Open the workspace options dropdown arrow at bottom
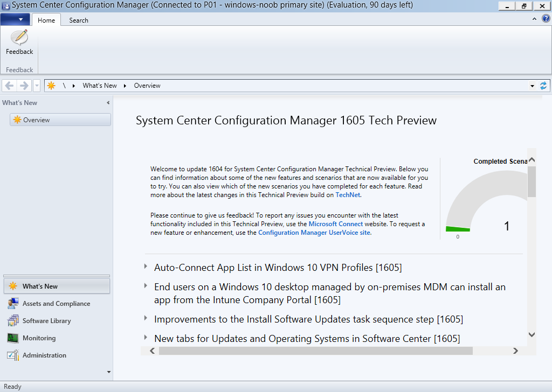This screenshot has width=552, height=392. pos(109,372)
